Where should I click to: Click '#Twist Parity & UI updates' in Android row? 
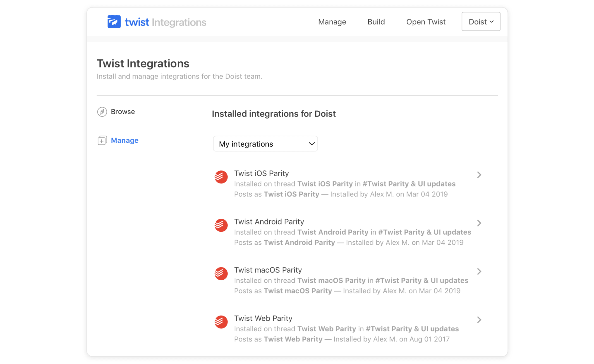tap(425, 232)
